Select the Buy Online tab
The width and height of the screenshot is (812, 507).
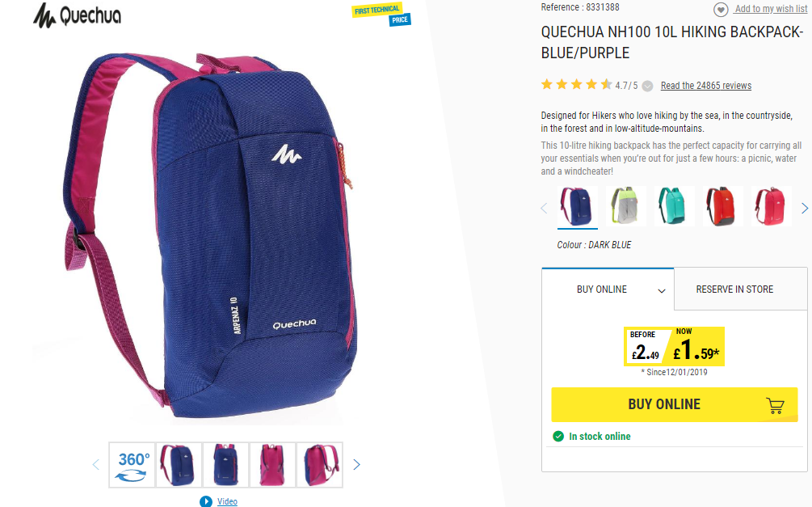(608, 289)
